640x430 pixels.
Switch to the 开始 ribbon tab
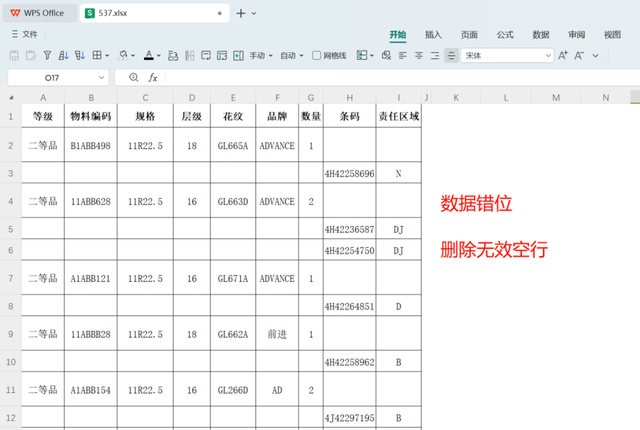coord(398,35)
